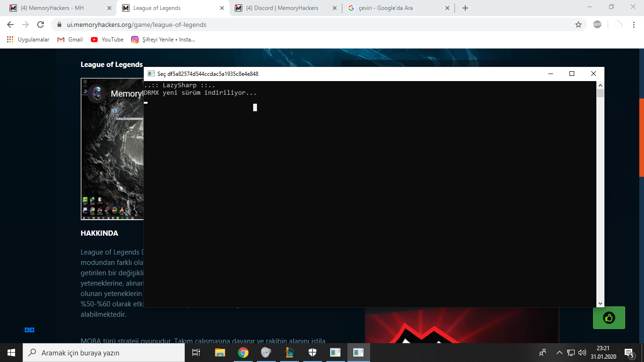Bookmark this page with the star icon
Viewport: 644px width, 362px height.
click(578, 25)
